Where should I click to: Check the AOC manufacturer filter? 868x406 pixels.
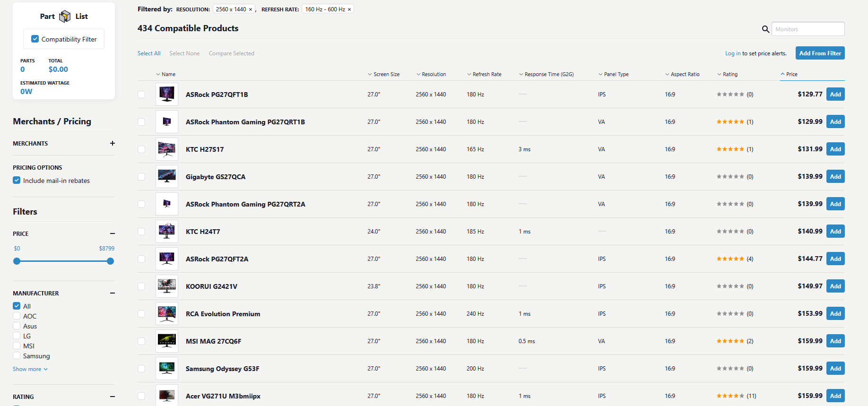pos(17,316)
